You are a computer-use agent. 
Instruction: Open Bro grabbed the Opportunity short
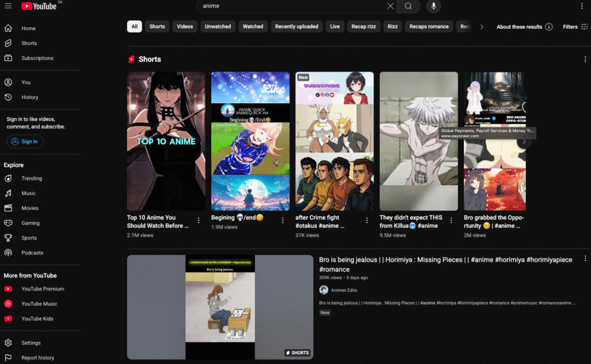tap(495, 141)
